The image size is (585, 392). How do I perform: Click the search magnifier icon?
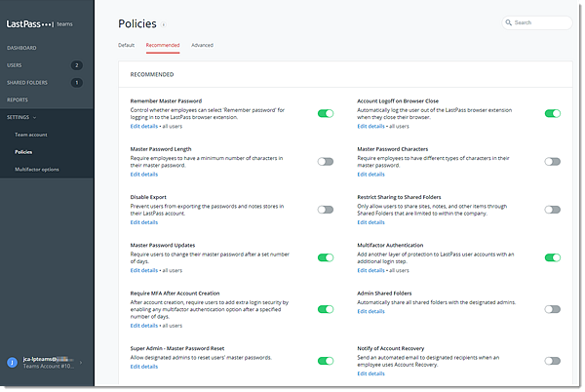(x=508, y=22)
